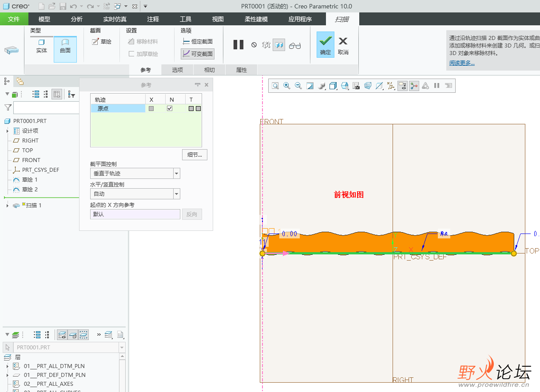The image size is (540, 392).
Task: Click the layer tree expand-all icon
Action: point(37,335)
